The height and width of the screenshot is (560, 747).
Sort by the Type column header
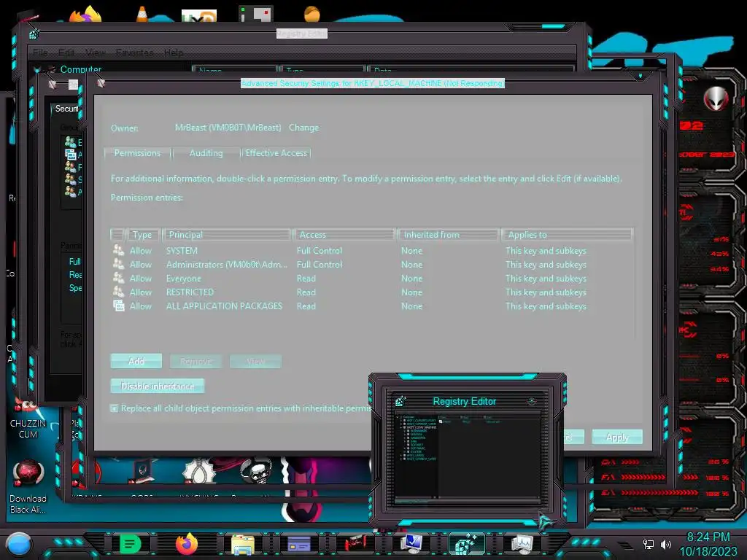pos(143,234)
